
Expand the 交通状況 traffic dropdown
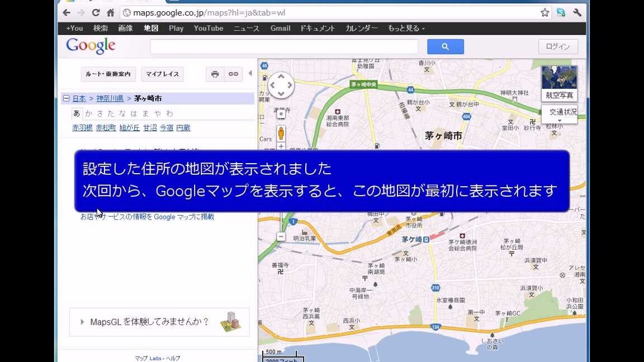[x=560, y=114]
